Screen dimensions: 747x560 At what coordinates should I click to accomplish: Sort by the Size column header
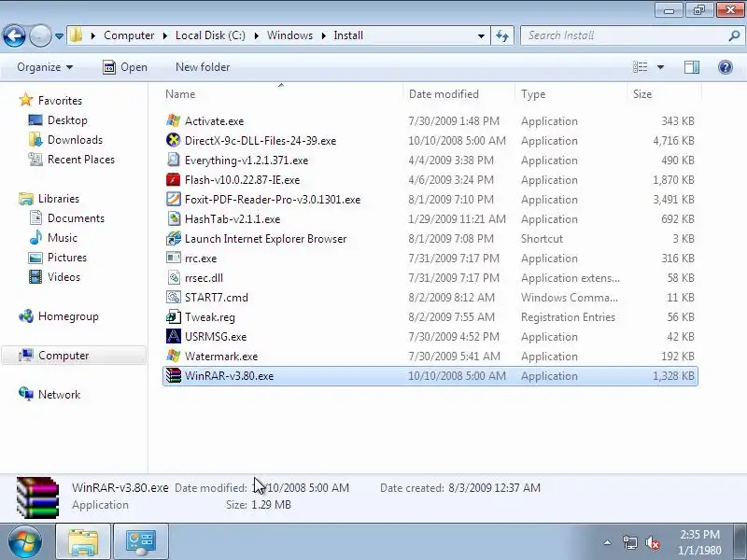point(664,94)
